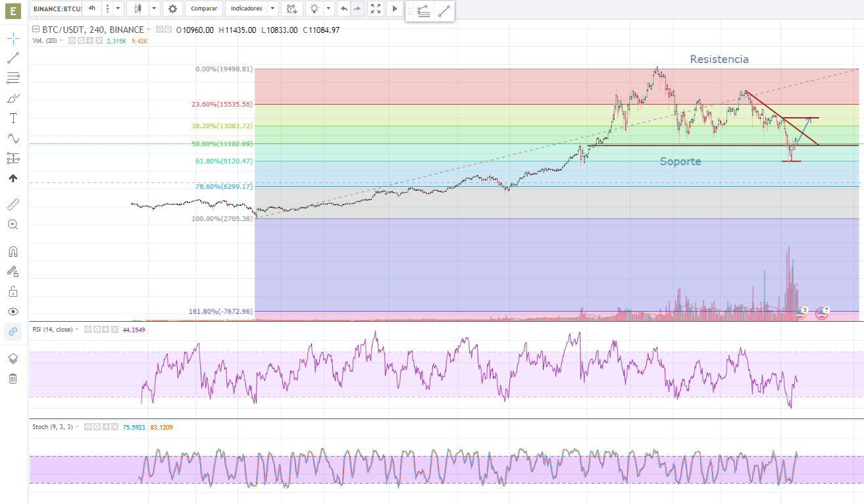
Task: Select the Text annotation tool
Action: pyautogui.click(x=13, y=118)
